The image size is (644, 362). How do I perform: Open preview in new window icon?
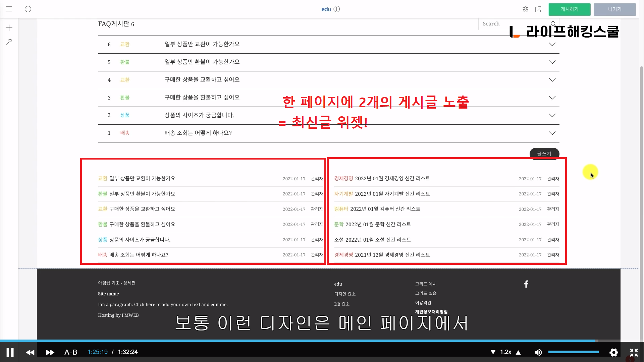538,9
